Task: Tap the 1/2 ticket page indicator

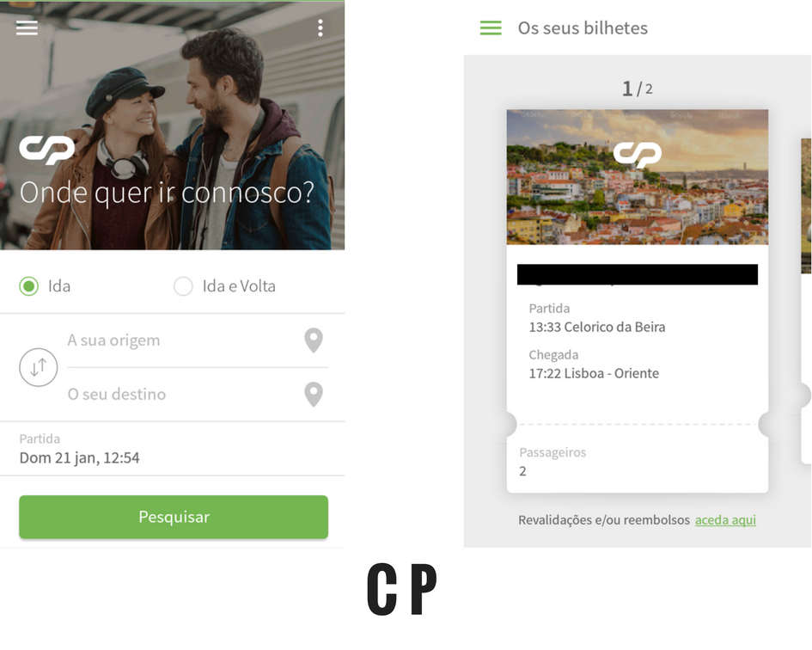Action: (638, 89)
